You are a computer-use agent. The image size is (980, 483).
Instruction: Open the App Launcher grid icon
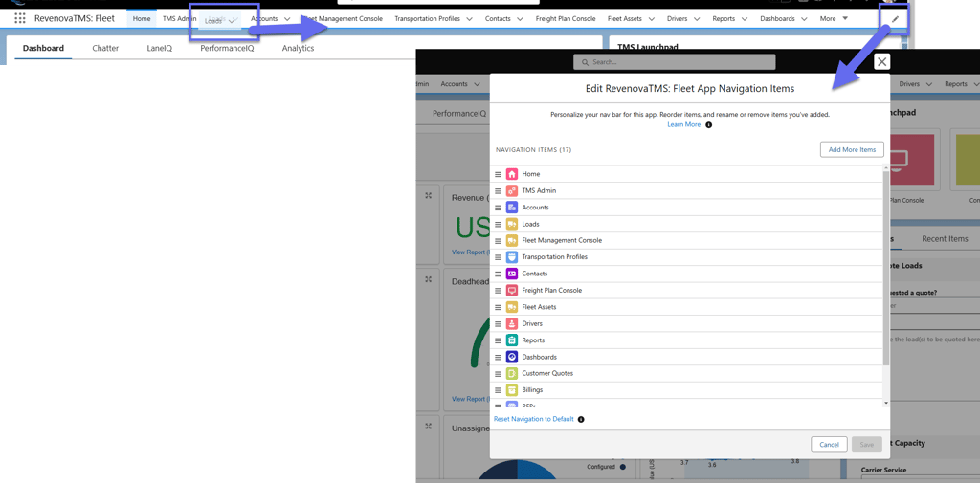pyautogui.click(x=20, y=18)
